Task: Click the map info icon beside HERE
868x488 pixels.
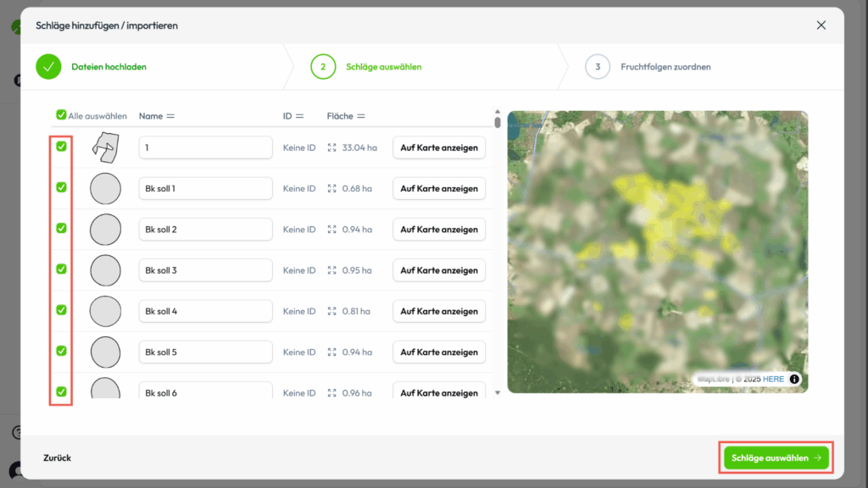Action: (x=794, y=379)
